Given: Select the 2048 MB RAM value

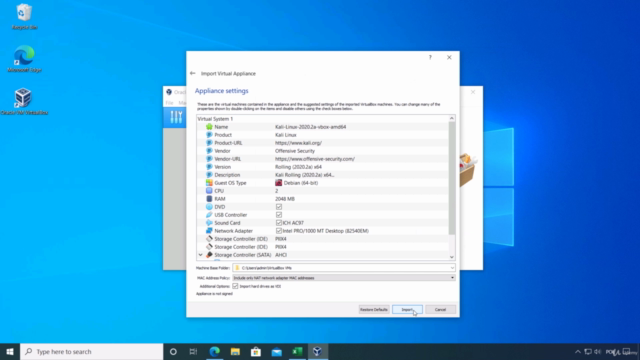Looking at the screenshot, I should [284, 199].
